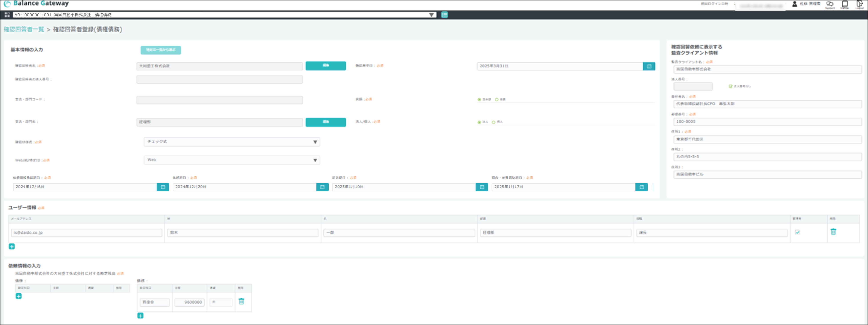This screenshot has height=325, width=868.
Task: Delete the 買掛金 debt row
Action: [241, 301]
